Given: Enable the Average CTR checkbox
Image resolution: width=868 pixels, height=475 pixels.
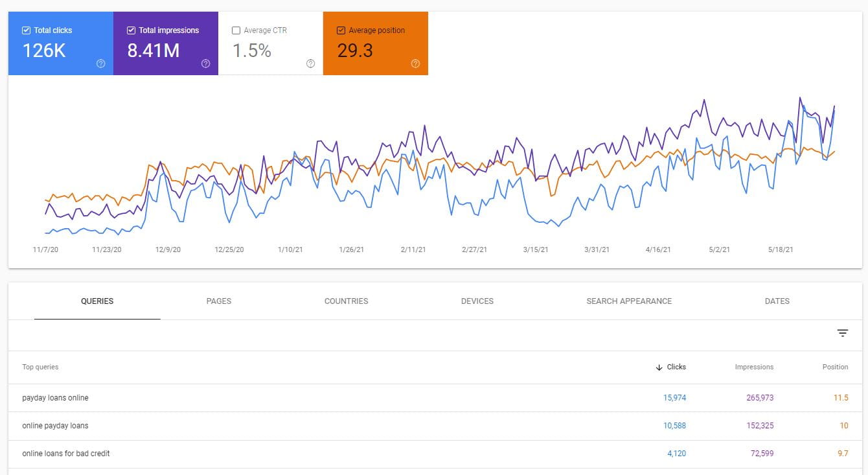Looking at the screenshot, I should click(x=236, y=30).
